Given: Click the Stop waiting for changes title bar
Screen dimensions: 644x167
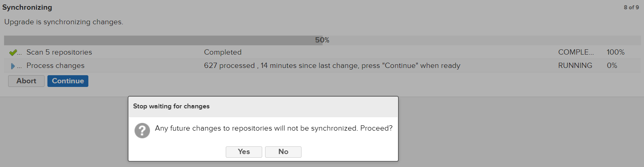Looking at the screenshot, I should [x=263, y=106].
